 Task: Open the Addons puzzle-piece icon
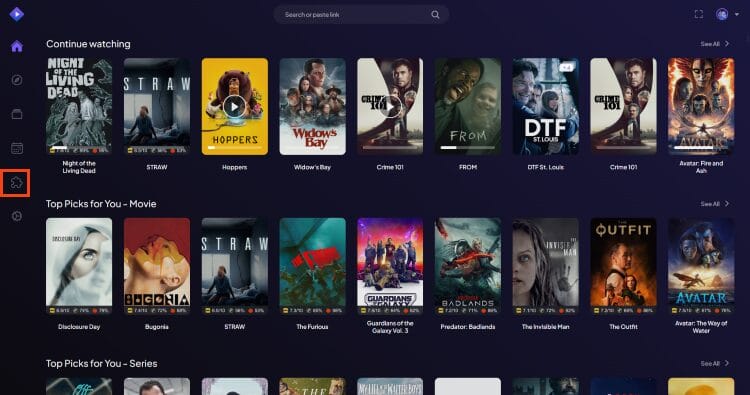pos(17,183)
